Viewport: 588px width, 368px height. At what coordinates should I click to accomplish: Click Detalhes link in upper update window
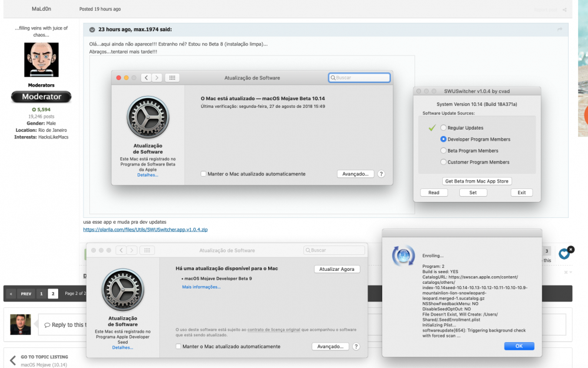coord(148,175)
